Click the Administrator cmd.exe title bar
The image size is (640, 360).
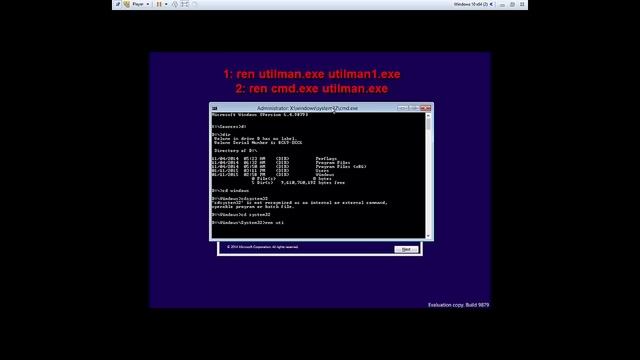pyautogui.click(x=307, y=108)
